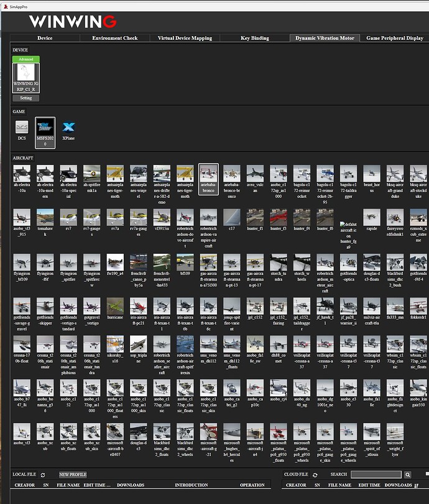Click the device Setting button
429x504 pixels.
pyautogui.click(x=26, y=98)
